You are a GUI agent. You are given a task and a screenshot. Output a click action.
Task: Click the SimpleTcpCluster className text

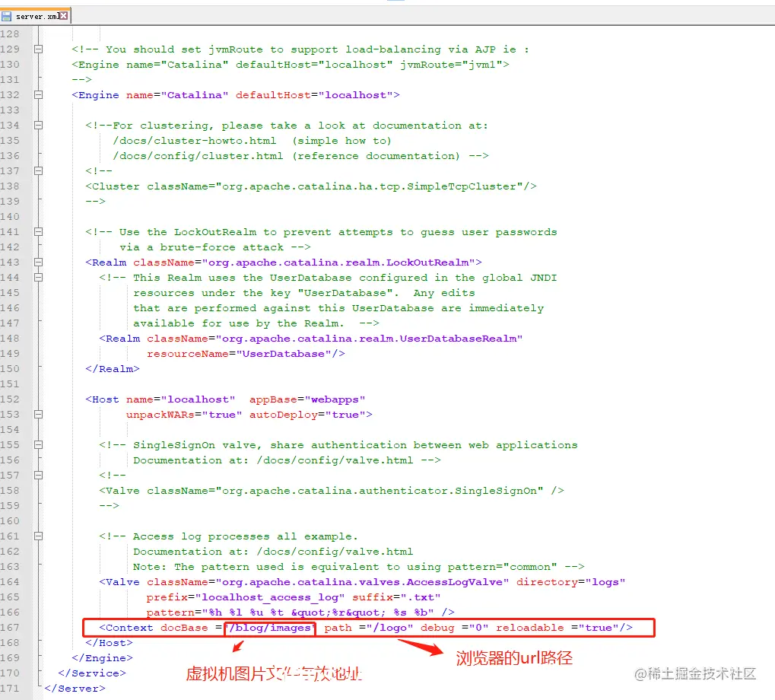335,186
